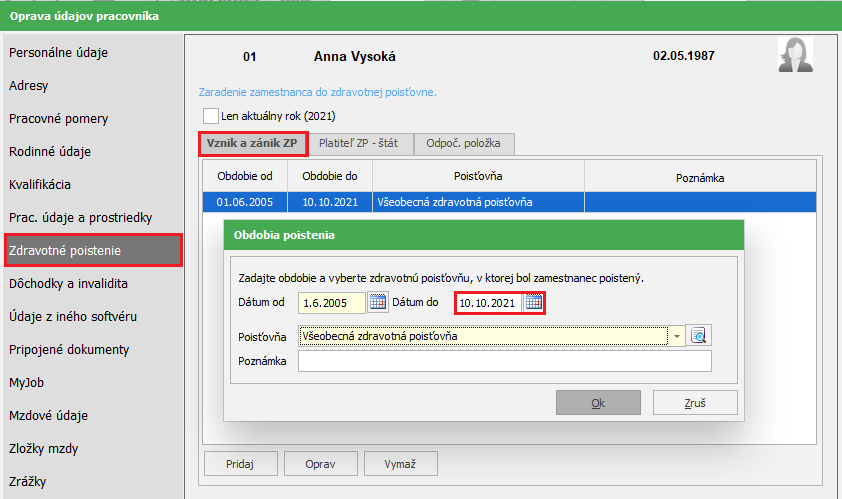Click the Oprav button

321,464
